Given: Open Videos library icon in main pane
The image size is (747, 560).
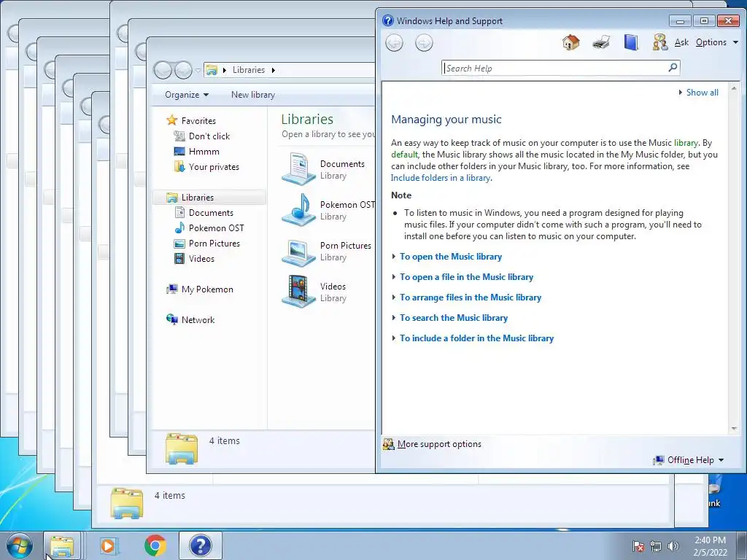Looking at the screenshot, I should pyautogui.click(x=298, y=292).
